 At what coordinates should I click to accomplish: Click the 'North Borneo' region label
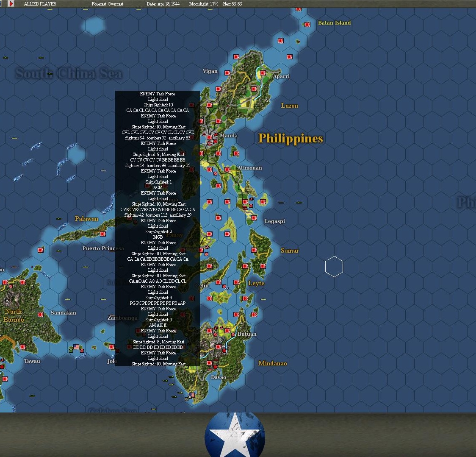point(14,315)
